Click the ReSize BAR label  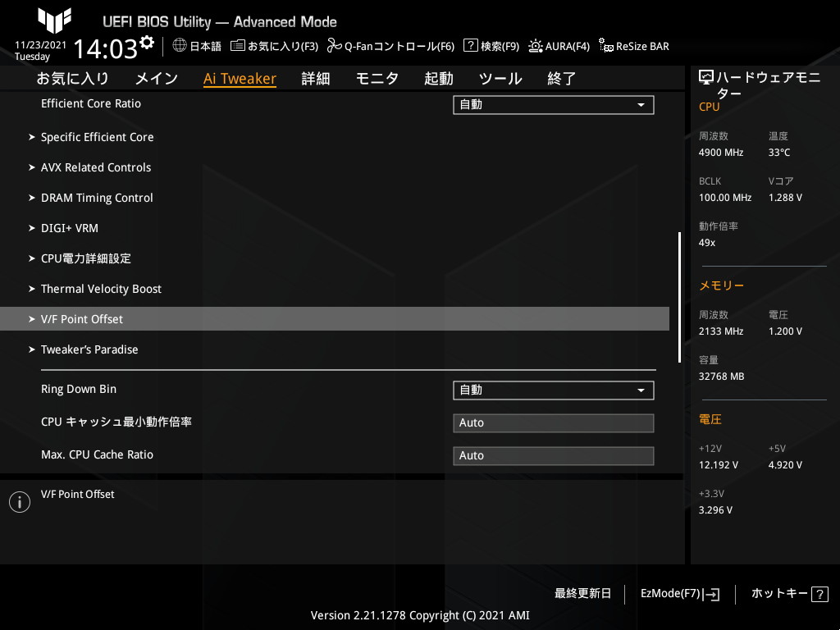coord(642,47)
